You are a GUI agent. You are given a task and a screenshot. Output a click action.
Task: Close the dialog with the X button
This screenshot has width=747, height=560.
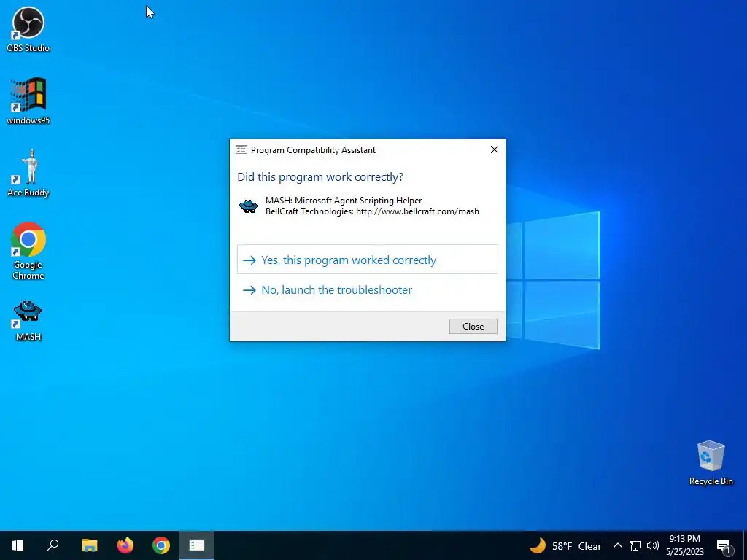coord(495,149)
